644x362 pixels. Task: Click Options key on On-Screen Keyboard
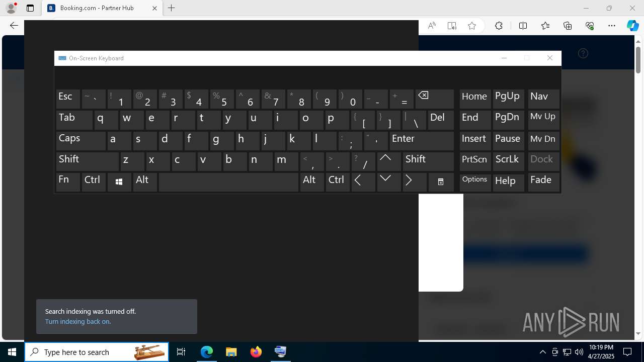pyautogui.click(x=475, y=182)
